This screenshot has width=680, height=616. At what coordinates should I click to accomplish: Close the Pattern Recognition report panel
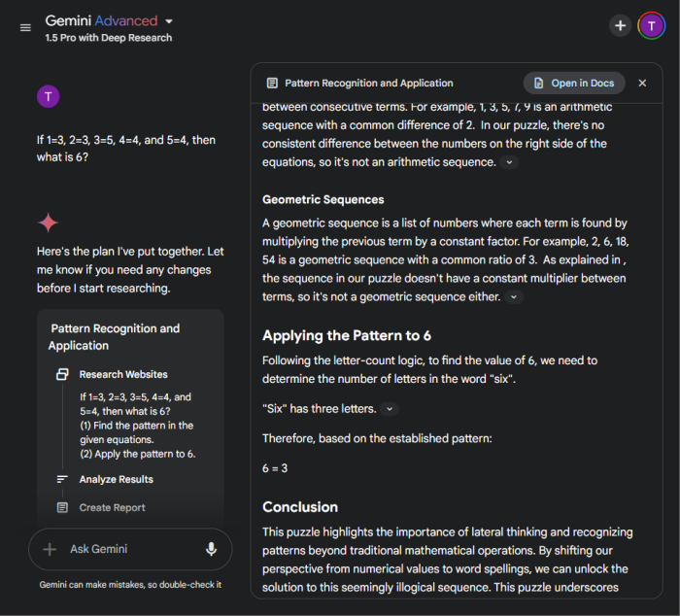pyautogui.click(x=642, y=84)
